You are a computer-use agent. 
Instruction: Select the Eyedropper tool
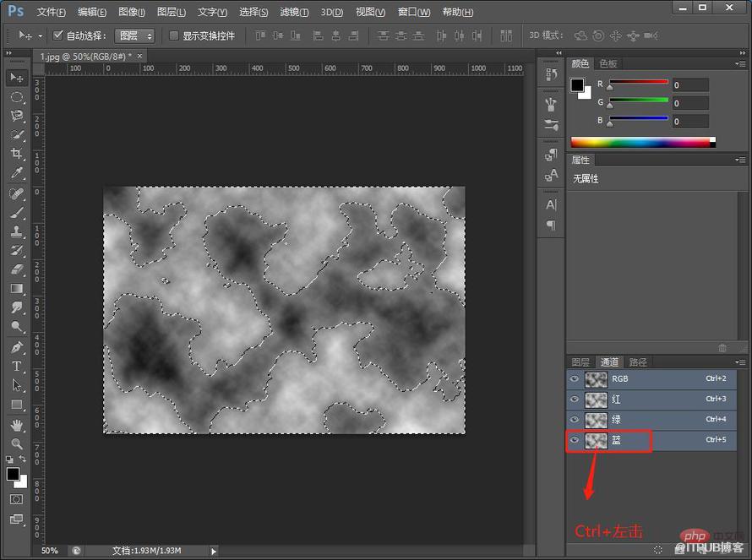coord(17,172)
